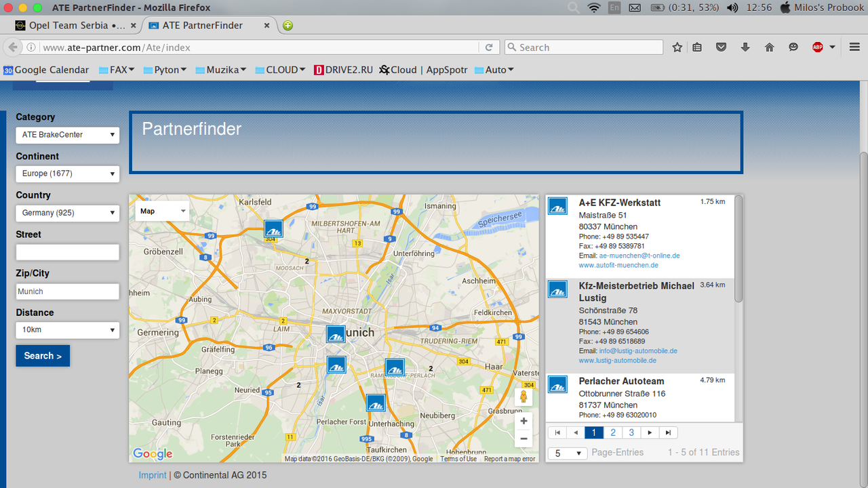Open map Terms of Use link
Image resolution: width=868 pixels, height=488 pixels.
coord(458,459)
